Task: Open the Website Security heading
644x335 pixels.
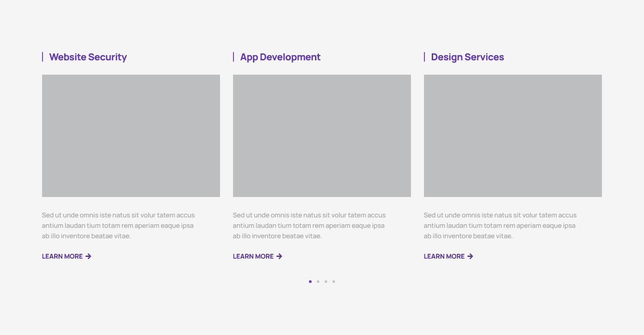Action: point(88,57)
